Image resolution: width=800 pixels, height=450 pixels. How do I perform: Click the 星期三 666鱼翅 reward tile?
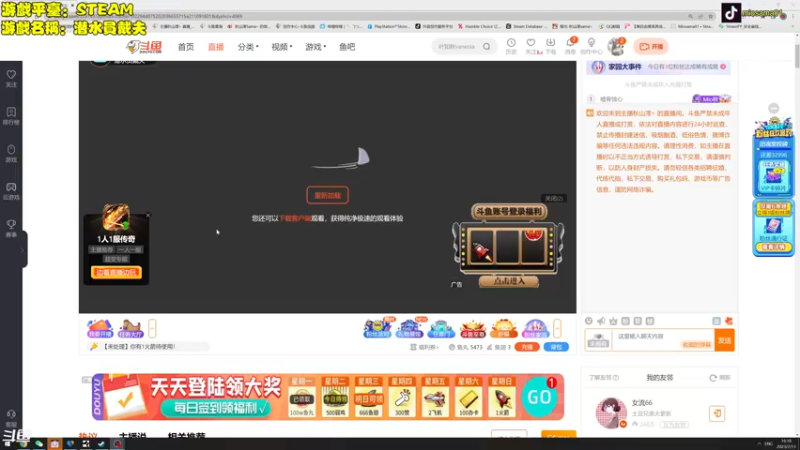click(369, 397)
